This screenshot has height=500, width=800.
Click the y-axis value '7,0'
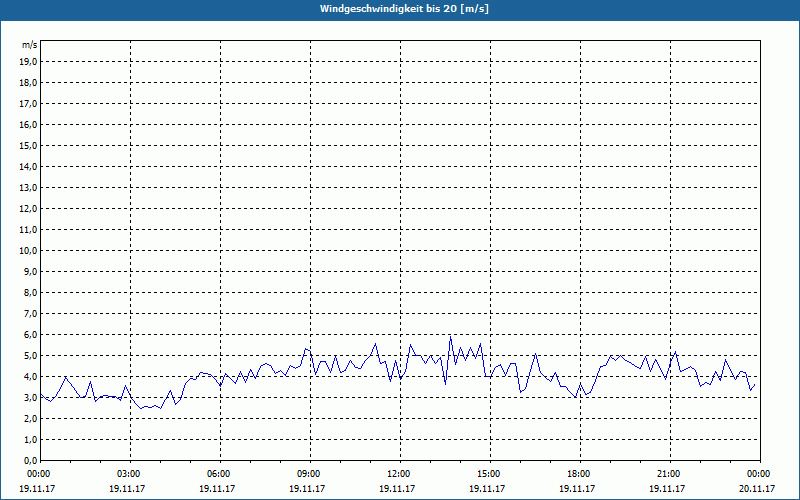pyautogui.click(x=30, y=313)
